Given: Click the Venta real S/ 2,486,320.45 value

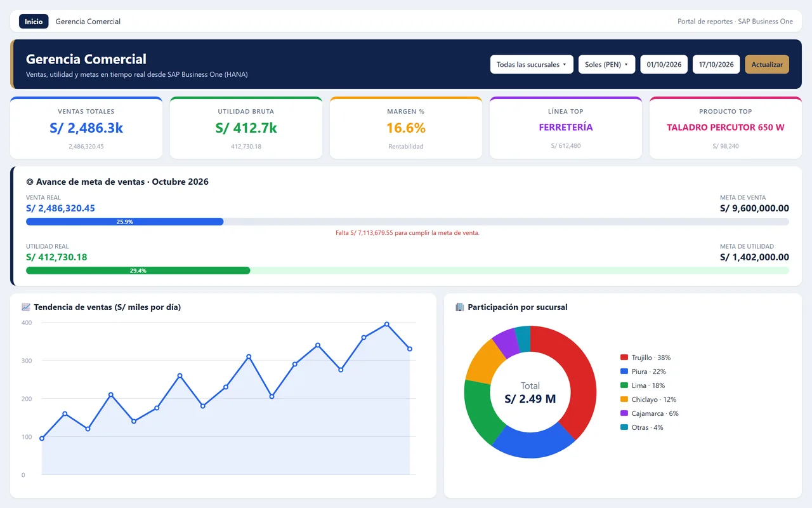Looking at the screenshot, I should 60,208.
